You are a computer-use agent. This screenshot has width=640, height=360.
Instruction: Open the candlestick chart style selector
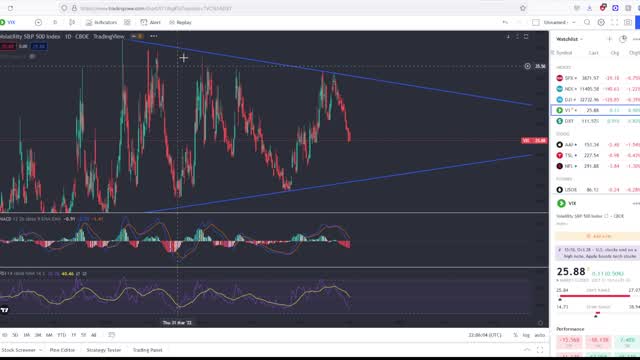pyautogui.click(x=72, y=22)
